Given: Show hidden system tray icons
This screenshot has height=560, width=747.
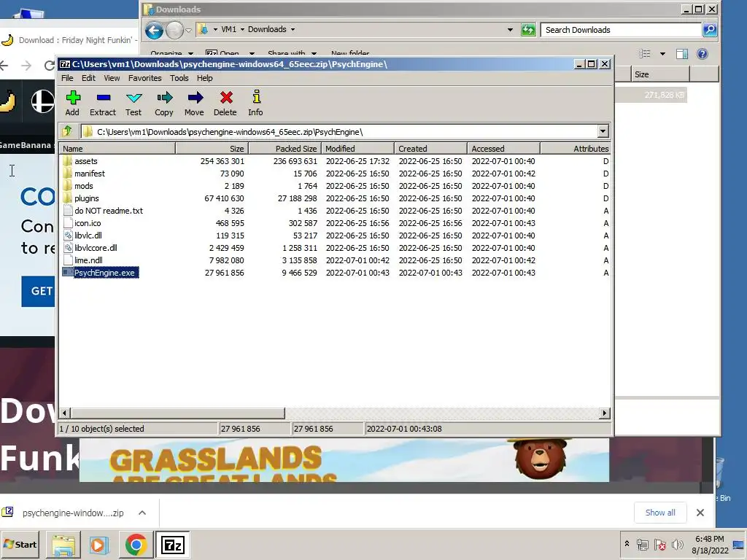Looking at the screenshot, I should (x=627, y=544).
